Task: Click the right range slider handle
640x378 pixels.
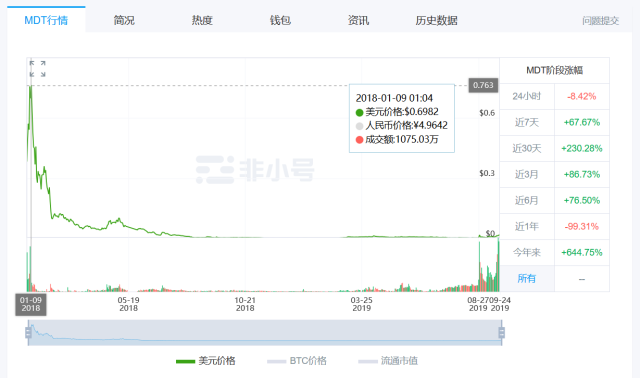Action: tap(502, 333)
